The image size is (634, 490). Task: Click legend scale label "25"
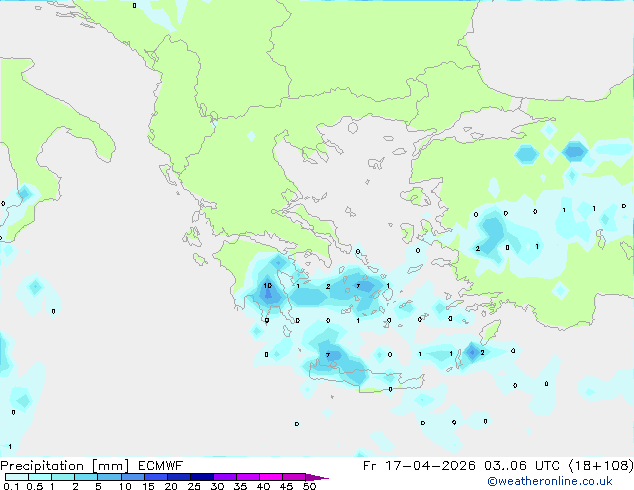click(x=194, y=486)
